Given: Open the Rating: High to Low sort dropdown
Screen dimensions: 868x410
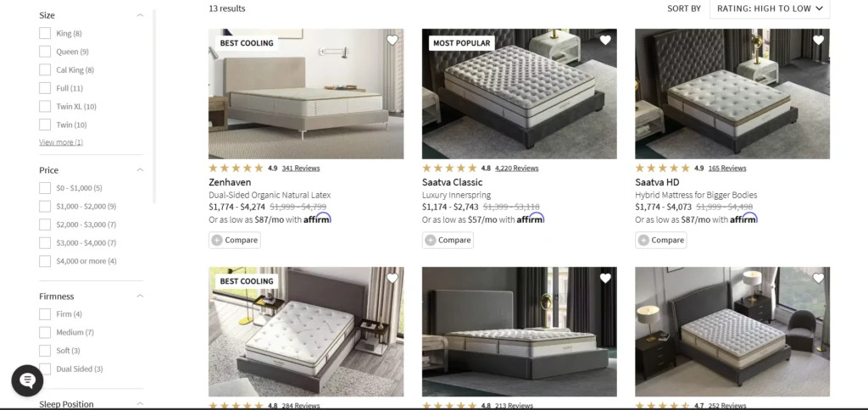Looking at the screenshot, I should tap(770, 8).
